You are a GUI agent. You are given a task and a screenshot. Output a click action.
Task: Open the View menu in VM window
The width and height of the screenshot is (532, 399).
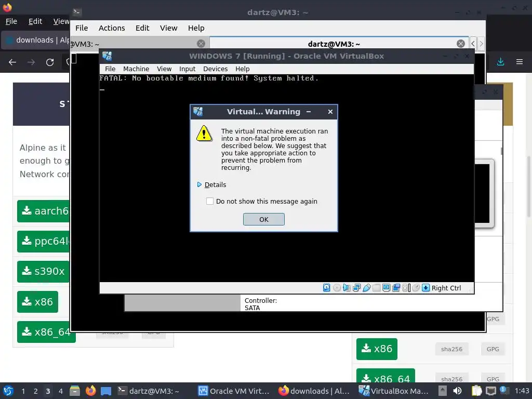(164, 69)
